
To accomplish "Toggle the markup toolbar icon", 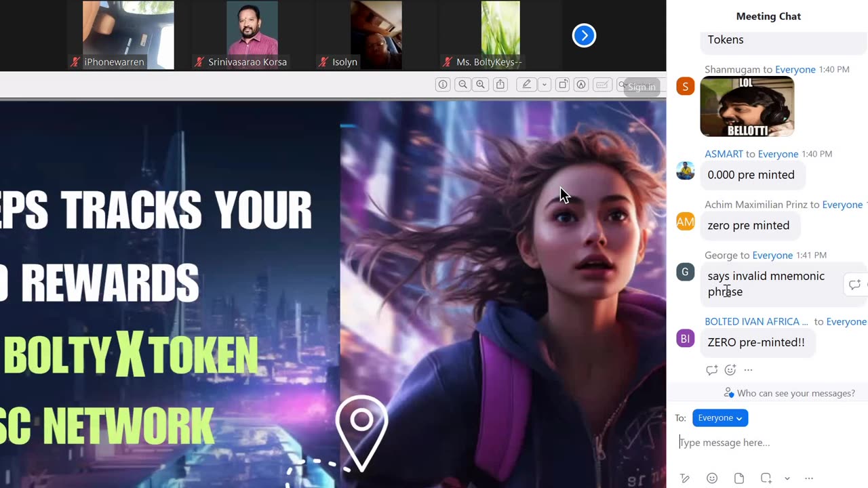I will coord(581,85).
